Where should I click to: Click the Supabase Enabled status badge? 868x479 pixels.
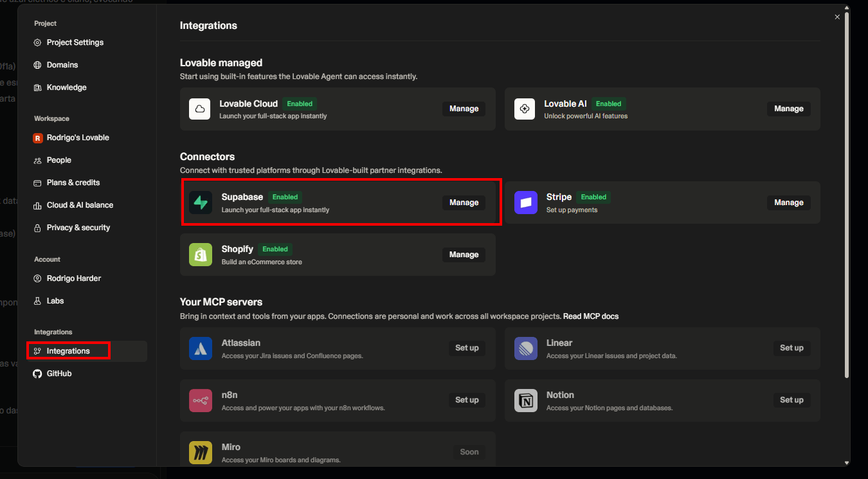pos(285,197)
